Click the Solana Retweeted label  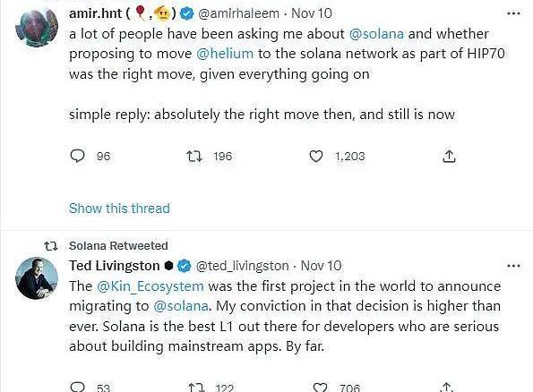tap(118, 245)
